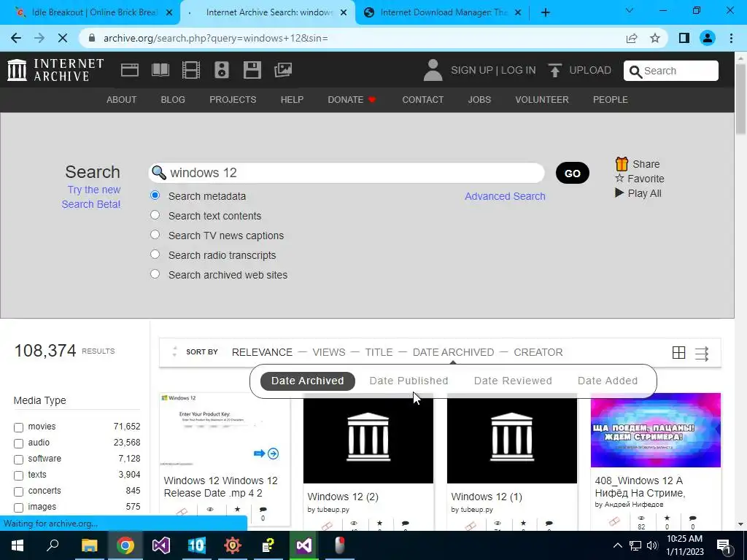The width and height of the screenshot is (747, 560).
Task: Open the Images media icon
Action: tap(283, 70)
